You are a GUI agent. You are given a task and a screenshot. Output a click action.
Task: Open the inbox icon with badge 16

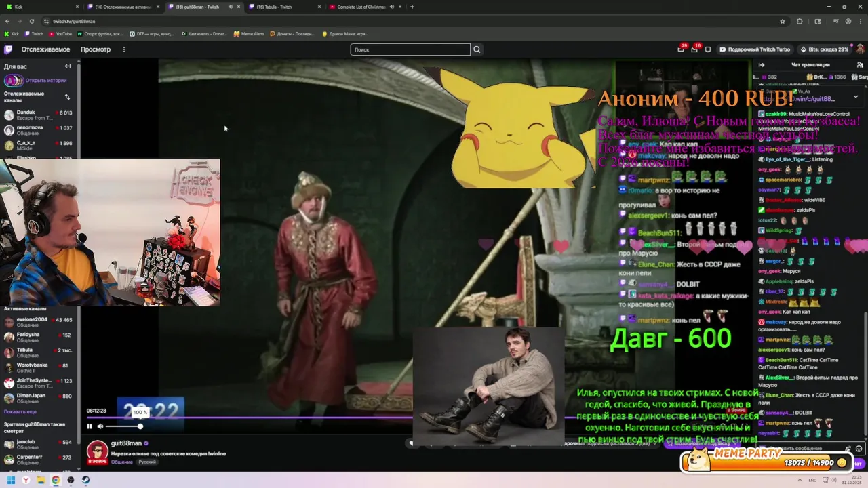pos(694,49)
